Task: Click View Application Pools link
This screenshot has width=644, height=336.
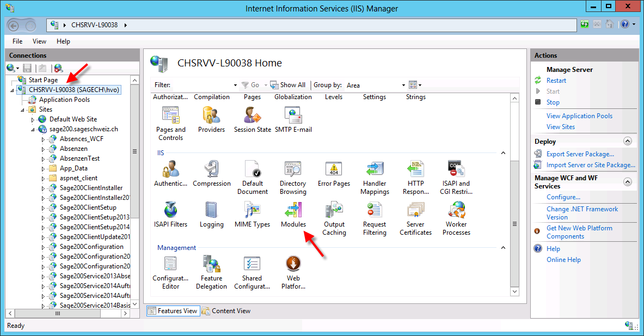Action: 579,116
